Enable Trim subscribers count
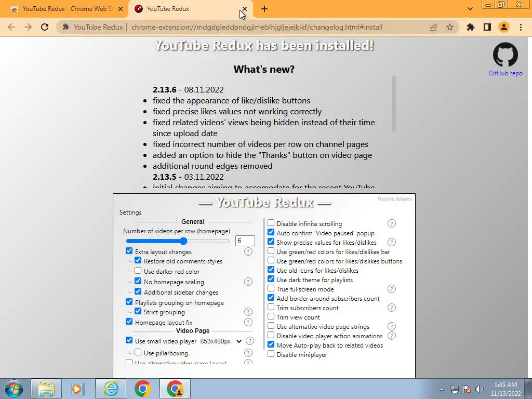The image size is (532, 399). pyautogui.click(x=271, y=307)
